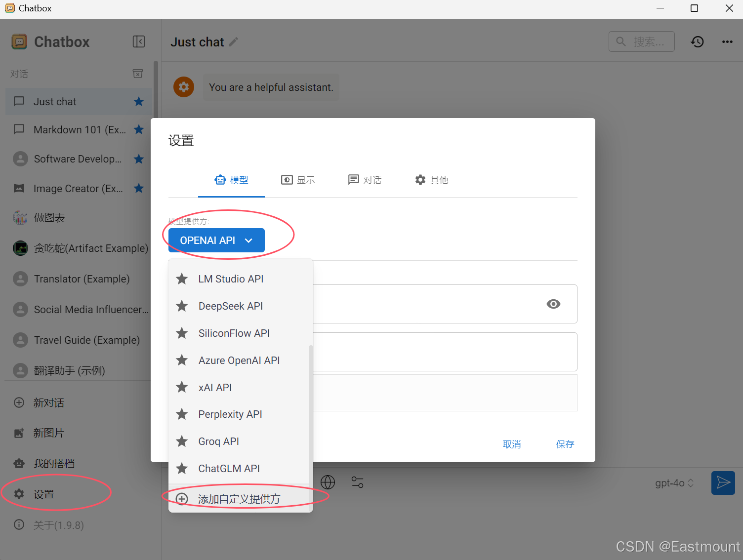Open the Software Develop... conversation
The width and height of the screenshot is (743, 560).
[x=78, y=159]
